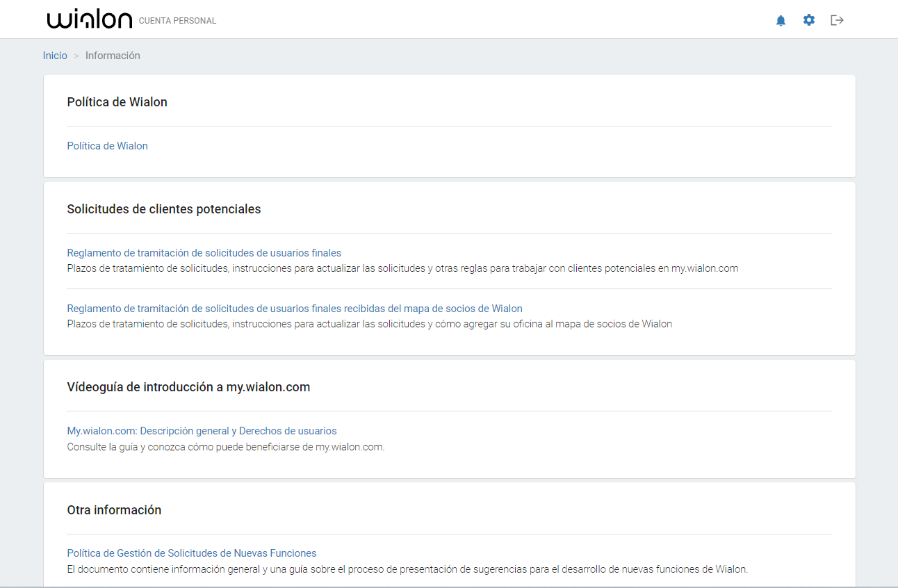898x588 pixels.
Task: Open the reglamento for mapa de socios requests
Action: click(294, 308)
